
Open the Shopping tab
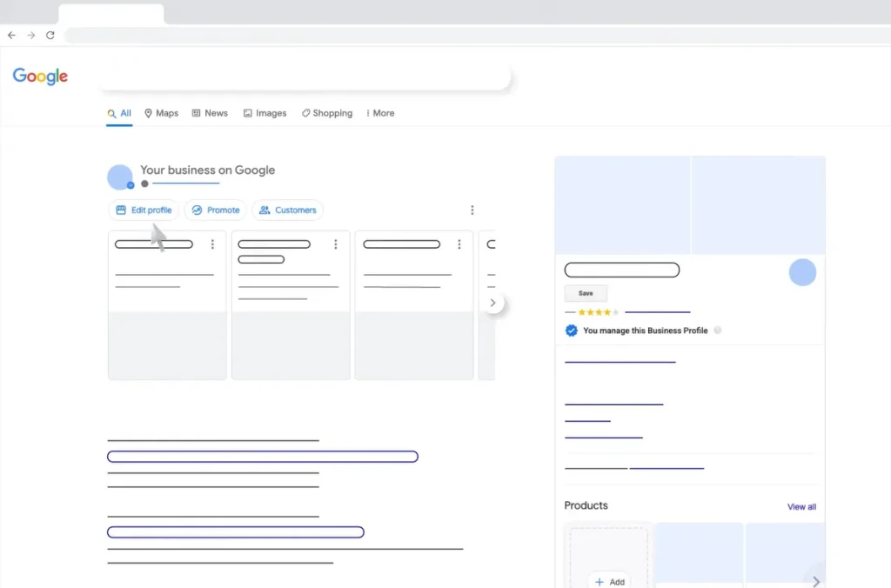(327, 113)
